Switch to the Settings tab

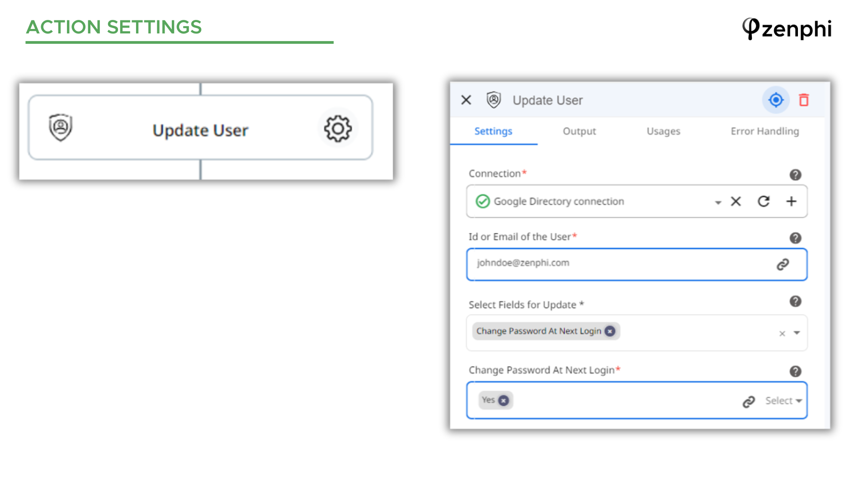pos(493,131)
